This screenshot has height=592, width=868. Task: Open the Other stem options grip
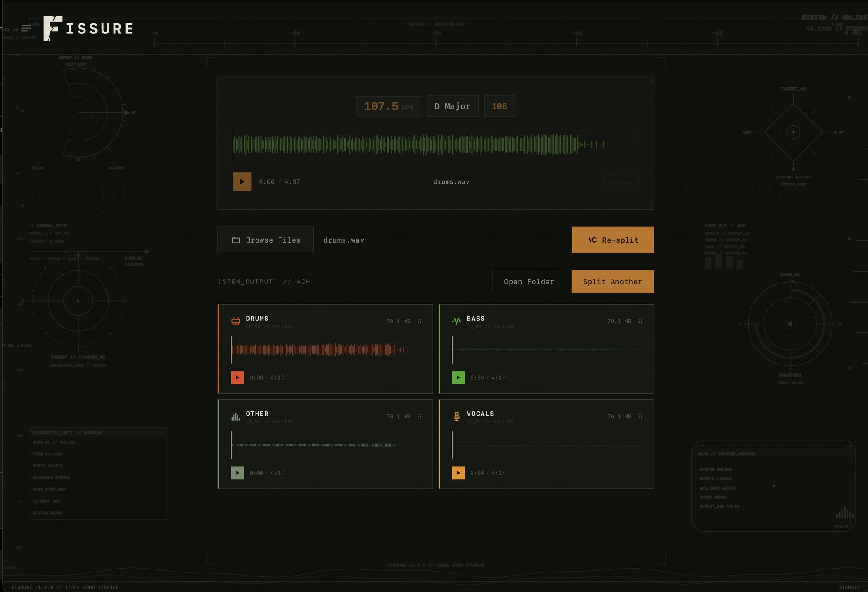(x=419, y=417)
